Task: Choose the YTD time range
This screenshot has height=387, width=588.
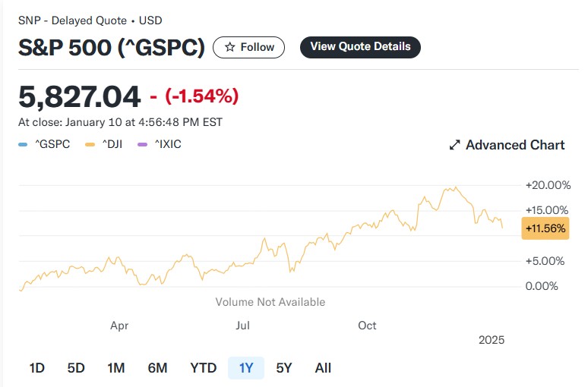Action: [204, 368]
